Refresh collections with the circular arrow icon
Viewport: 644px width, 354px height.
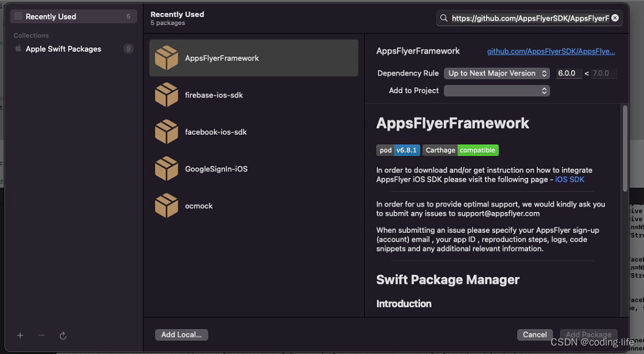pos(63,336)
